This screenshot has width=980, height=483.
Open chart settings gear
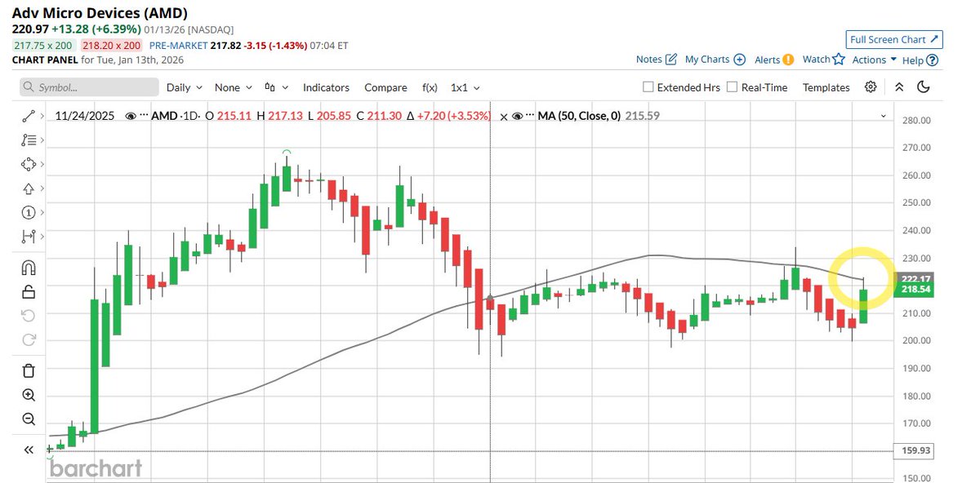pyautogui.click(x=871, y=87)
